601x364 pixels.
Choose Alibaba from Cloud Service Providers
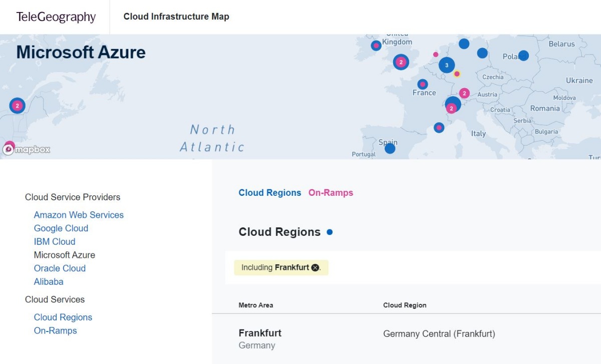click(49, 282)
